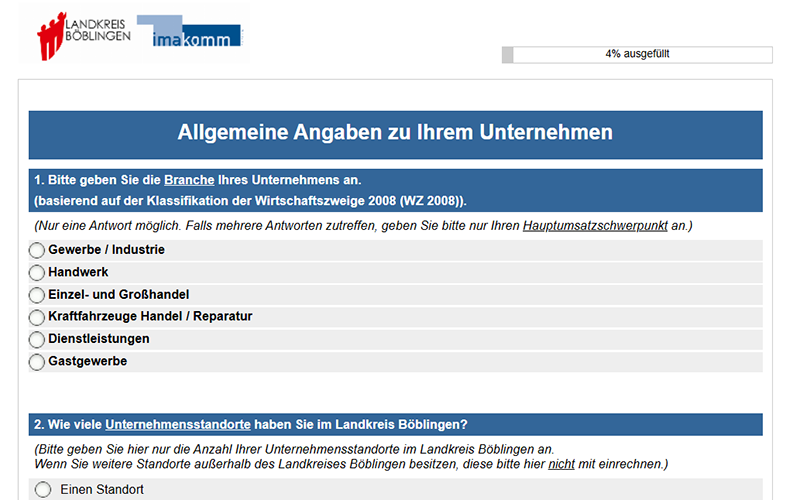Click the 4% ausgefüllt progress bar
Image resolution: width=800 pixels, height=500 pixels.
point(637,55)
